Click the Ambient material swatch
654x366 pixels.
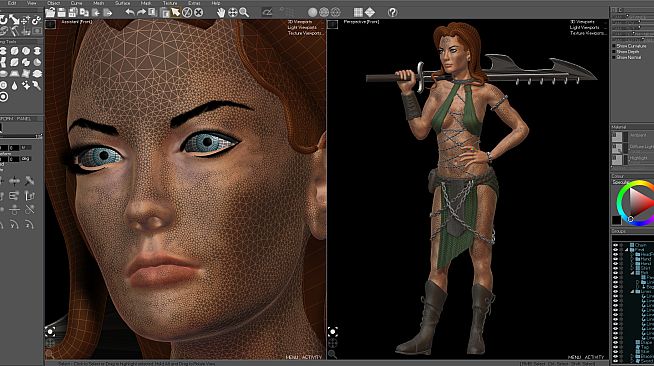click(x=617, y=137)
